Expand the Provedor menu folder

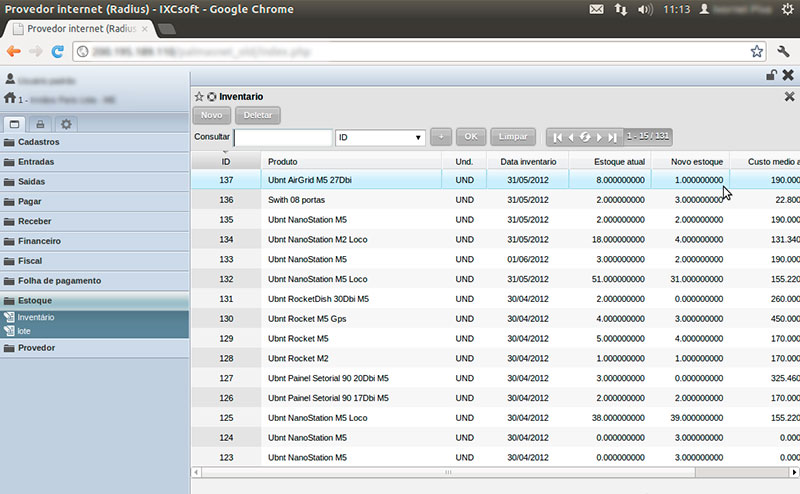click(x=94, y=348)
